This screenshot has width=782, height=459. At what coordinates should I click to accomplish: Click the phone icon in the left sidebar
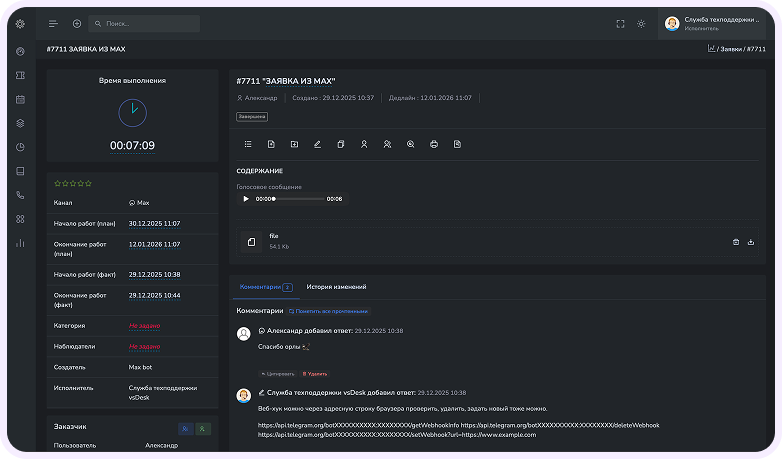20,195
